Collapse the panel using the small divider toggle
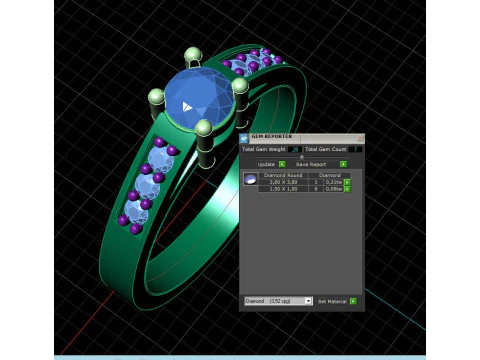Image resolution: width=480 pixels, height=360 pixels. pos(302,157)
